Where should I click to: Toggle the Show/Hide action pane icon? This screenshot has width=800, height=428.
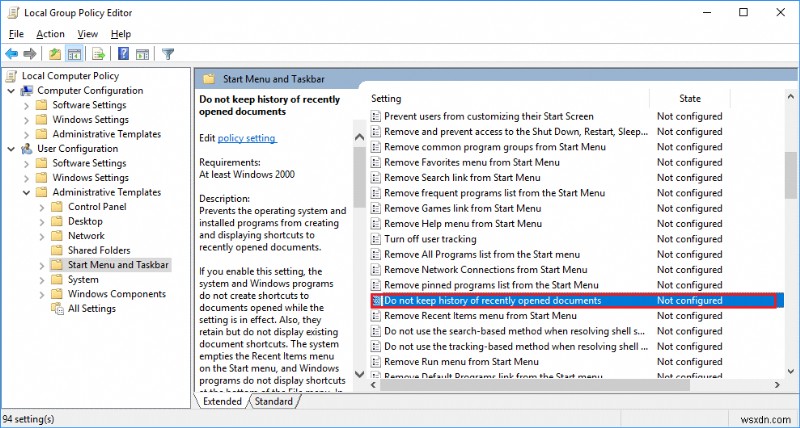point(142,54)
